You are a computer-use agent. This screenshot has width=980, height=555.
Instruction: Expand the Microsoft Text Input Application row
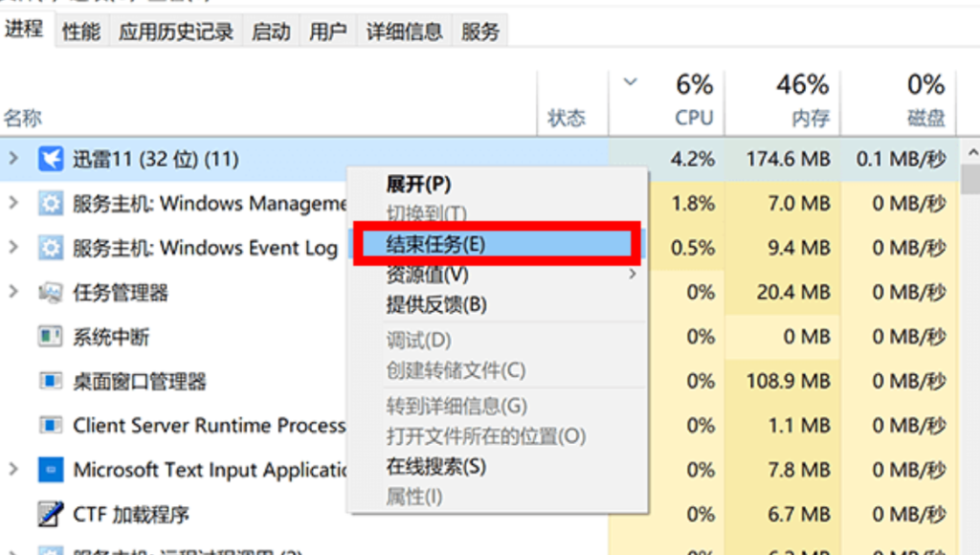pos(13,470)
